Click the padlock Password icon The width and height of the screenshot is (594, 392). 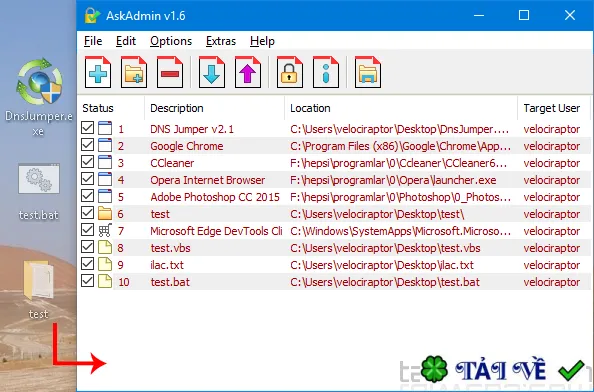290,72
